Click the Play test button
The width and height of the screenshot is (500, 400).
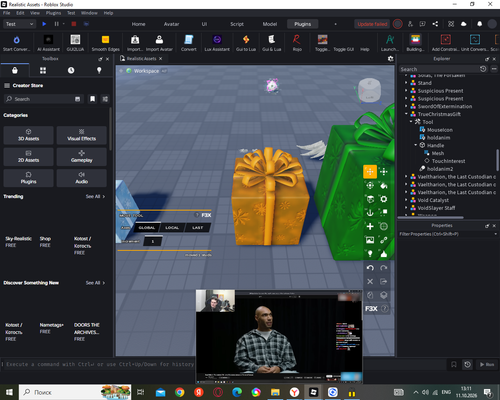(44, 24)
